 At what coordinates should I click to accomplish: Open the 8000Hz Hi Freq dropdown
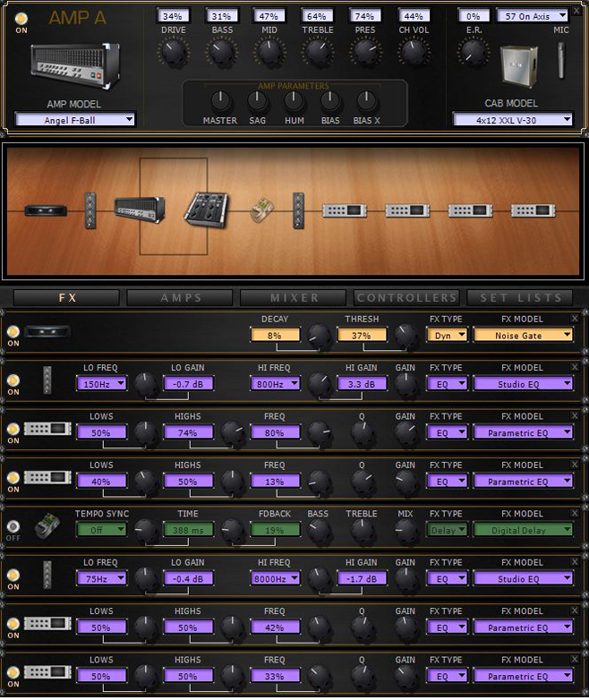[275, 578]
